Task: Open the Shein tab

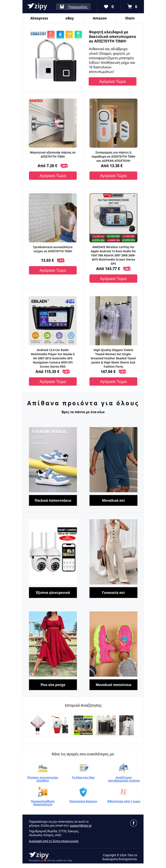Action: (x=130, y=18)
